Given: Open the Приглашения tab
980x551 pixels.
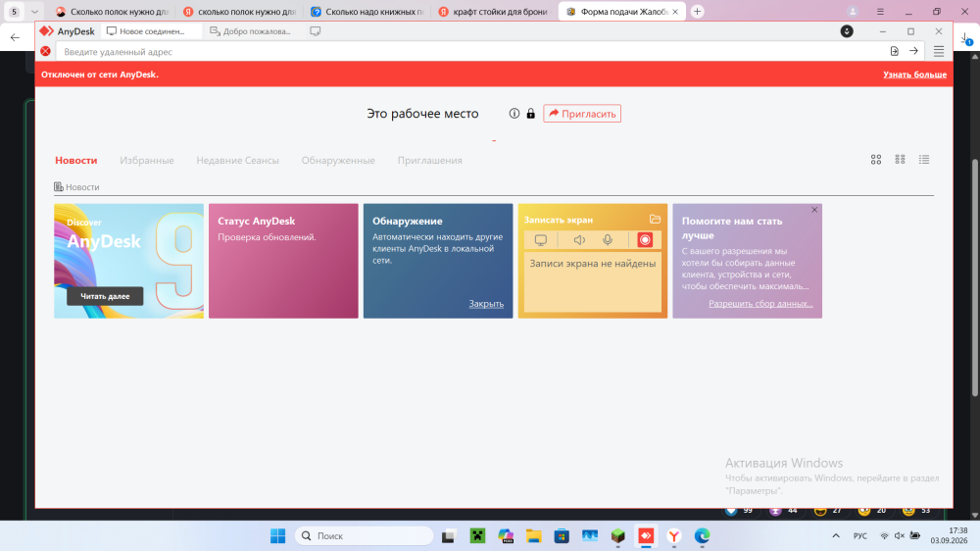Looking at the screenshot, I should [x=430, y=160].
